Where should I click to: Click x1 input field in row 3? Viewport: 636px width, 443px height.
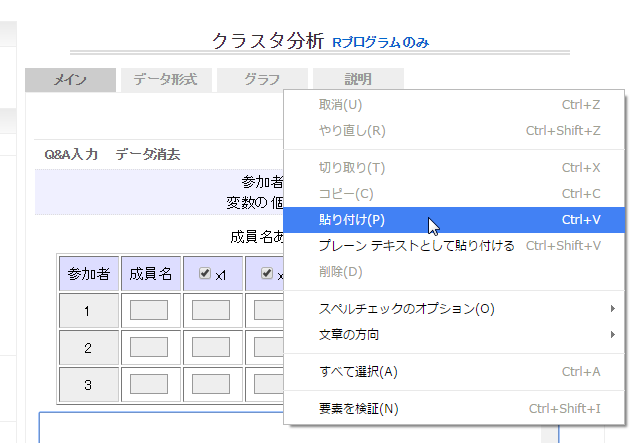pyautogui.click(x=211, y=384)
